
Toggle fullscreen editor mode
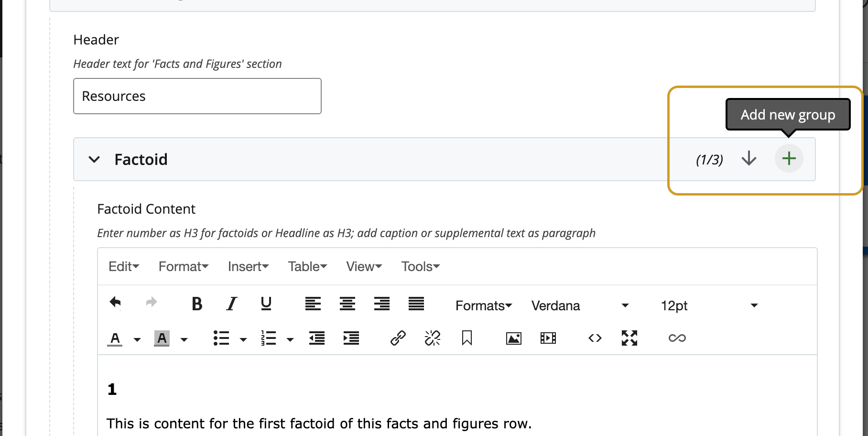point(629,338)
